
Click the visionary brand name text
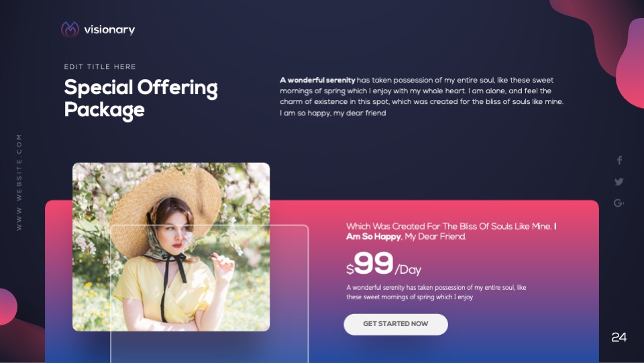109,30
